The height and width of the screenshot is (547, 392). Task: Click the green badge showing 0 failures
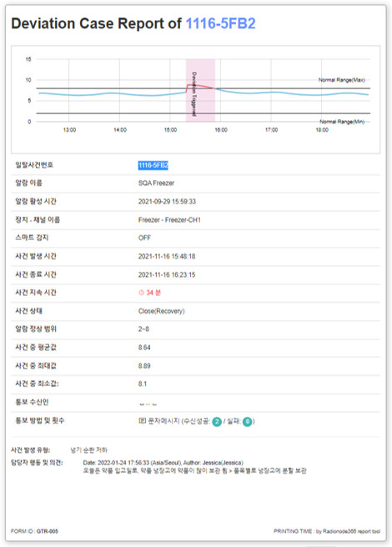[x=247, y=421]
